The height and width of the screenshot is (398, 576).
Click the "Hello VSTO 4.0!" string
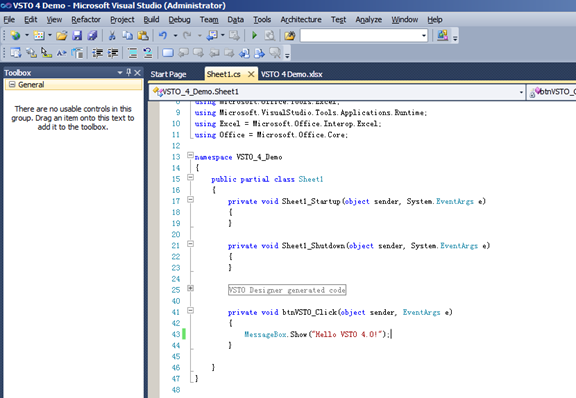point(347,334)
